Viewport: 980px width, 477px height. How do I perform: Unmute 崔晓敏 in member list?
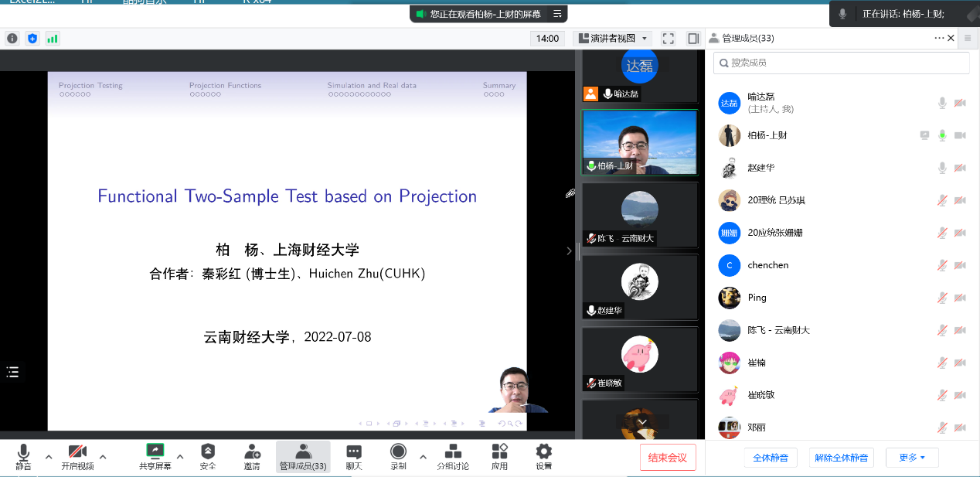click(942, 395)
